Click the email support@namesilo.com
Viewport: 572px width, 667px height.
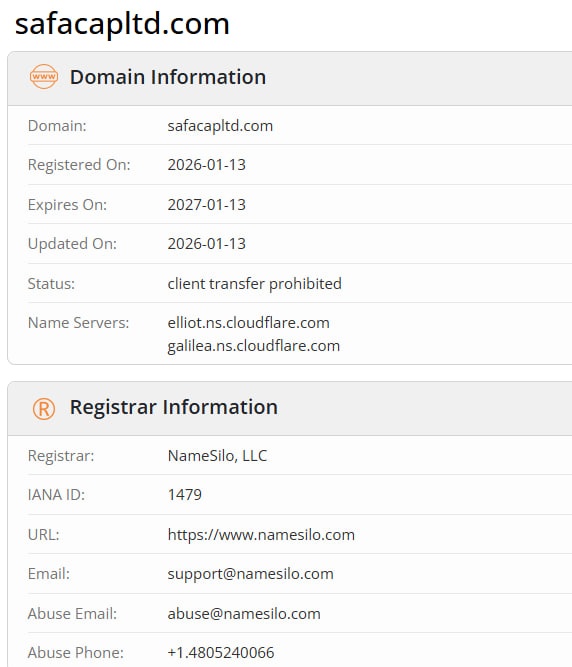[250, 574]
